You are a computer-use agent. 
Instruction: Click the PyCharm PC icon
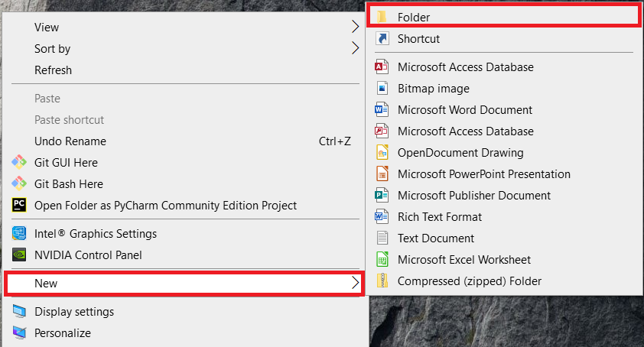click(x=19, y=205)
